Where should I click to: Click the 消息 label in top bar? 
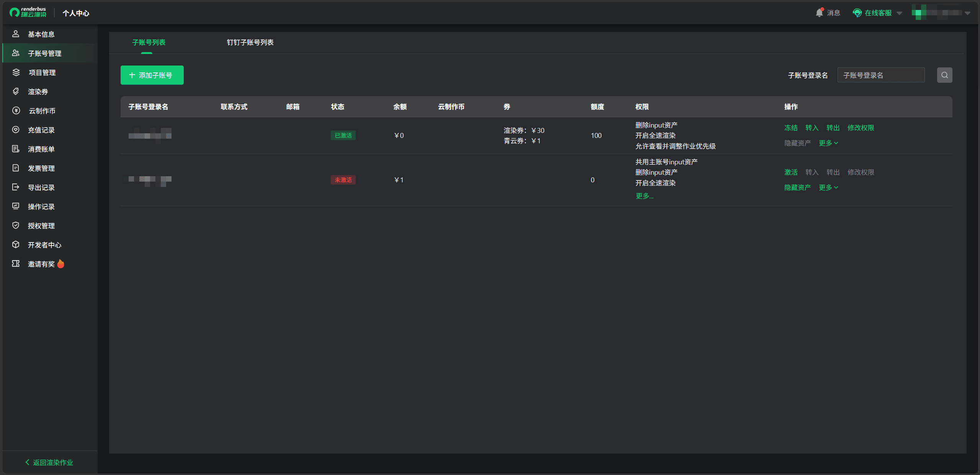coord(833,13)
